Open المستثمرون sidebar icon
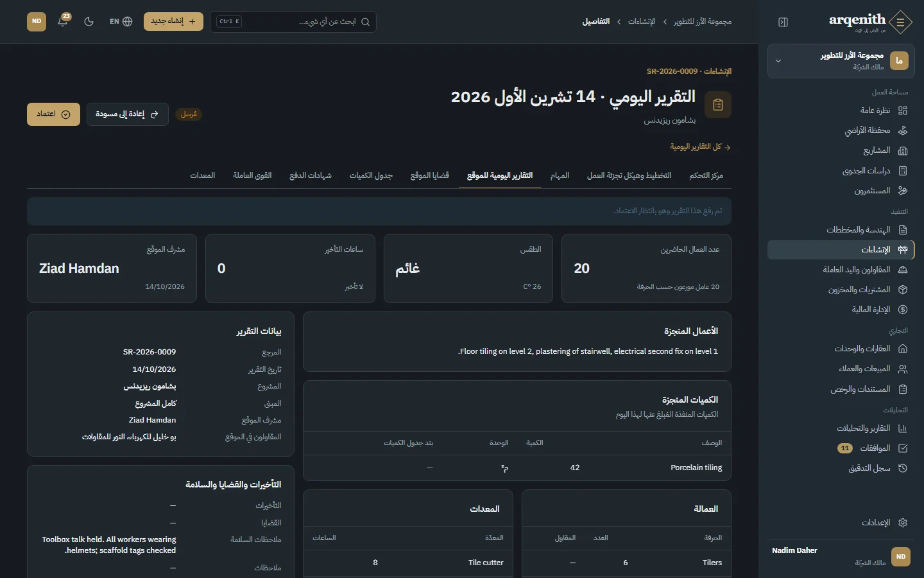This screenshot has height=578, width=924. pyautogui.click(x=903, y=191)
